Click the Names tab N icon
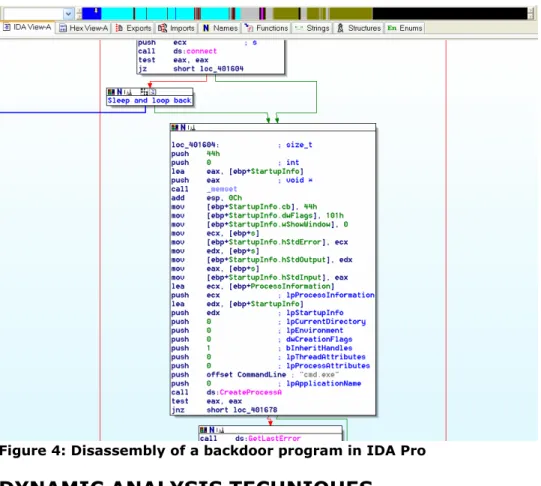 point(206,28)
